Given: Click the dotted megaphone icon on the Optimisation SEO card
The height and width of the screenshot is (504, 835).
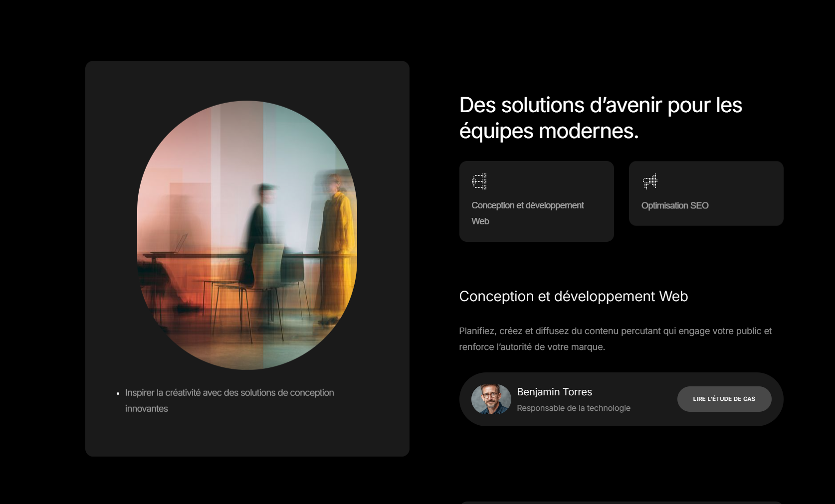Looking at the screenshot, I should click(x=650, y=181).
